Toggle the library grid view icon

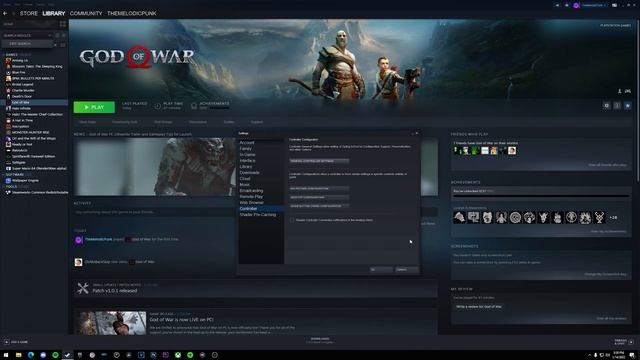coord(63,24)
